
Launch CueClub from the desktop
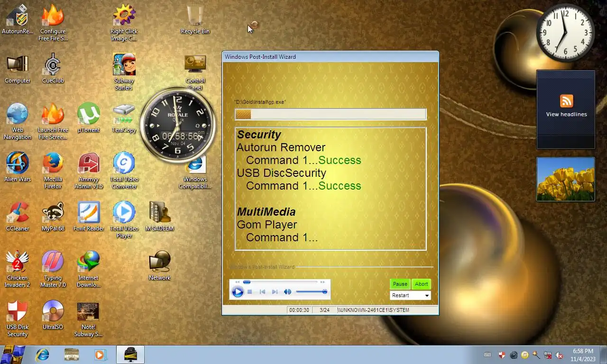(x=53, y=69)
